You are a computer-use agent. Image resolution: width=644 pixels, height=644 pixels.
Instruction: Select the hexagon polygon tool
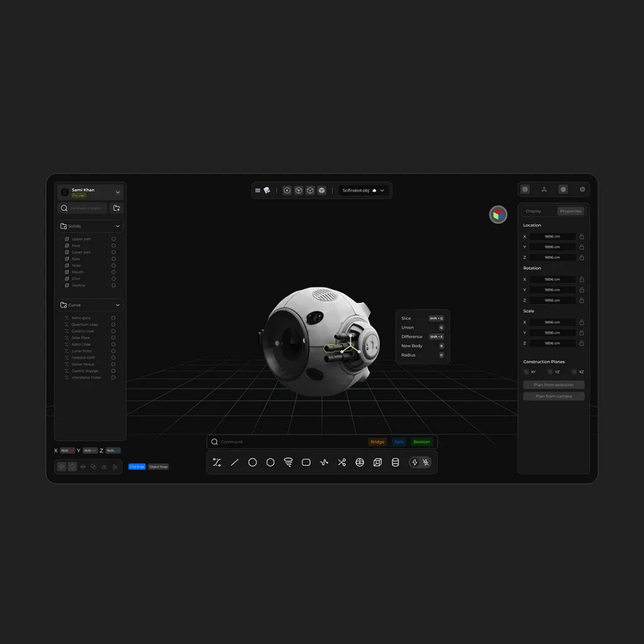click(x=270, y=462)
